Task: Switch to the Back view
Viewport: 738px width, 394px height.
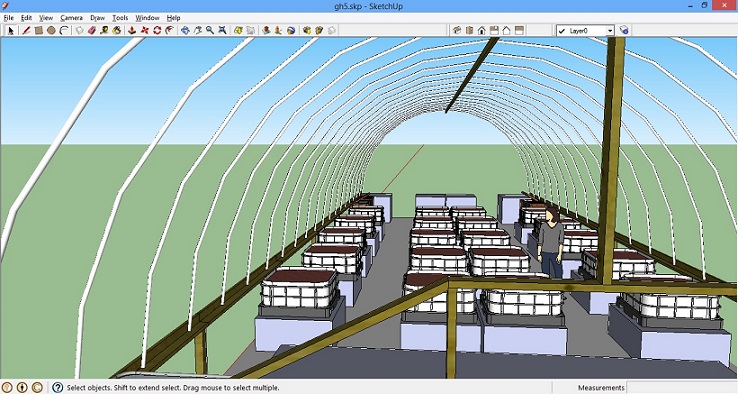Action: point(506,30)
